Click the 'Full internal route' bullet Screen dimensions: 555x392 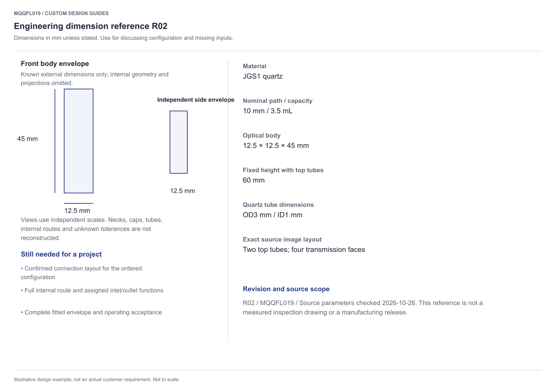click(x=92, y=290)
